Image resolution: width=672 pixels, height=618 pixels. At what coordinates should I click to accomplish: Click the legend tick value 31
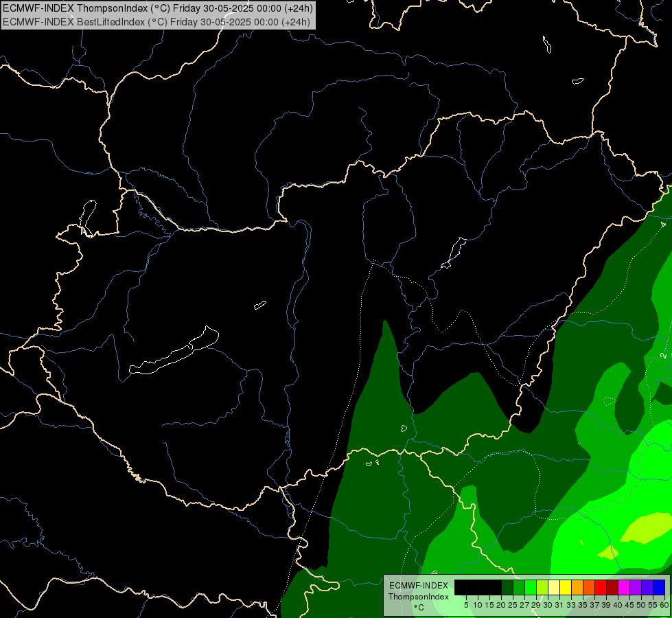(559, 605)
